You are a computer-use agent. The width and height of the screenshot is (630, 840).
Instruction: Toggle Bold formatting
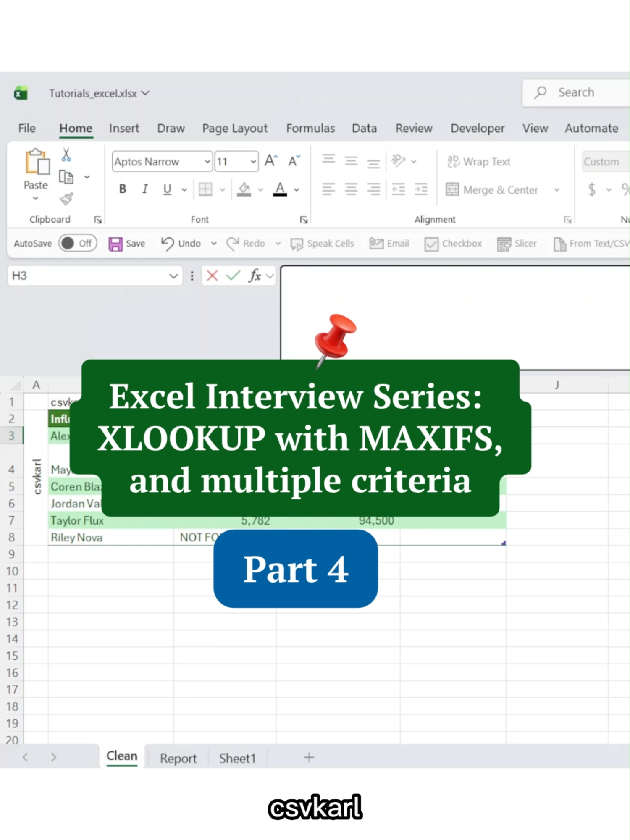coord(123,189)
